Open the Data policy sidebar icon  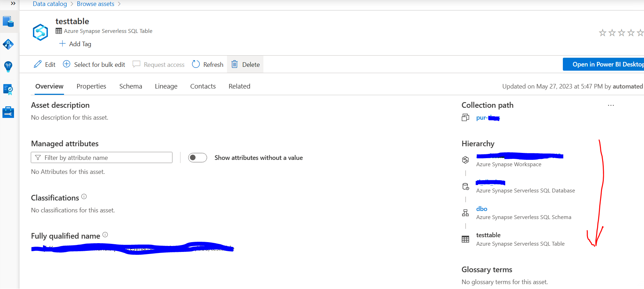8,89
